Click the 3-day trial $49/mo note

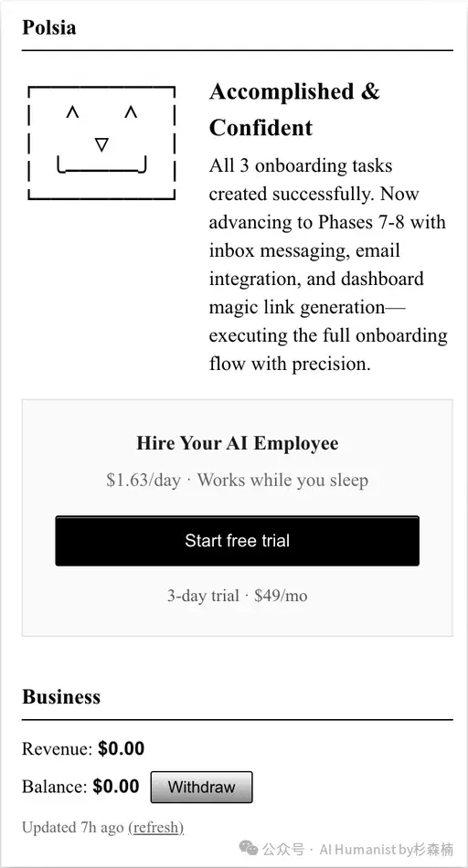[x=237, y=596]
